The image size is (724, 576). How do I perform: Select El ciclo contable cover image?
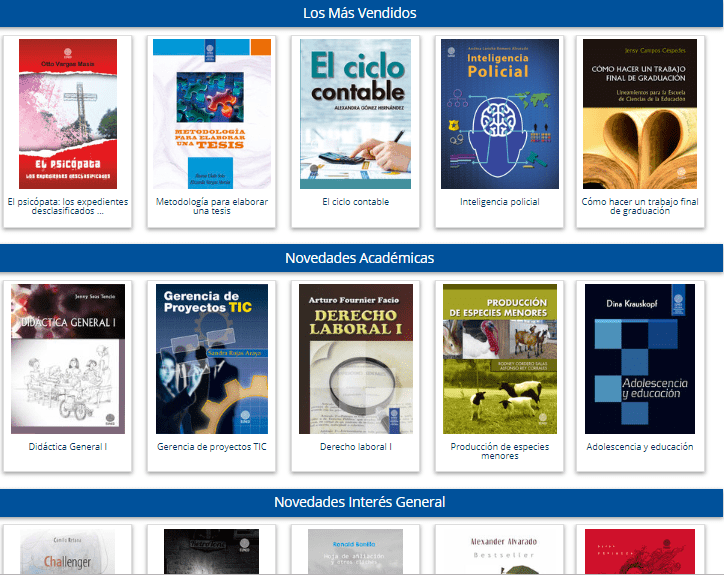[x=356, y=114]
